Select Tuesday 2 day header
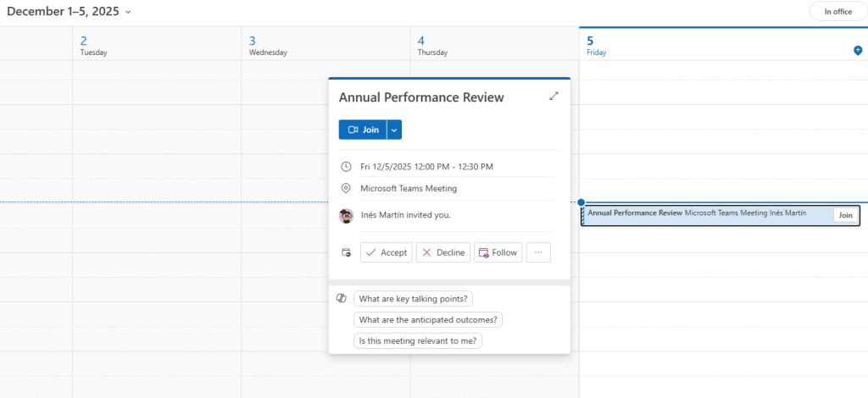868x398 pixels. pos(93,45)
